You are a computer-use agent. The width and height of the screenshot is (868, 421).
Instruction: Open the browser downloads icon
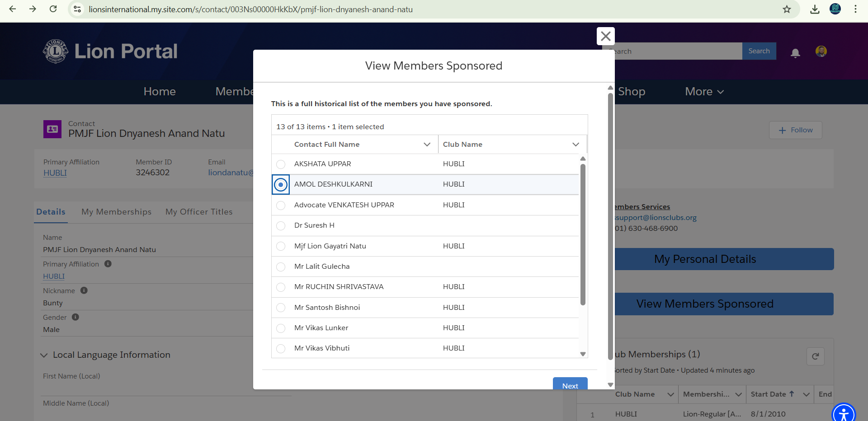pos(815,9)
